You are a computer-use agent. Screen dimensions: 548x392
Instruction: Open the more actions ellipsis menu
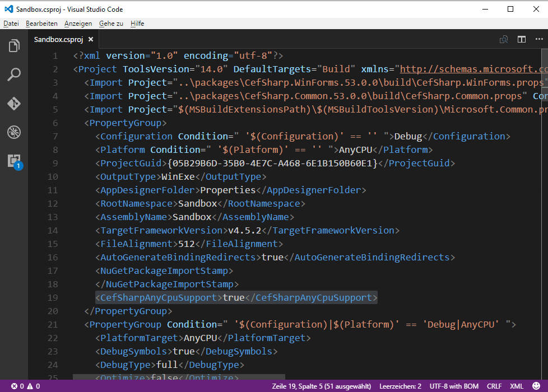tap(540, 39)
